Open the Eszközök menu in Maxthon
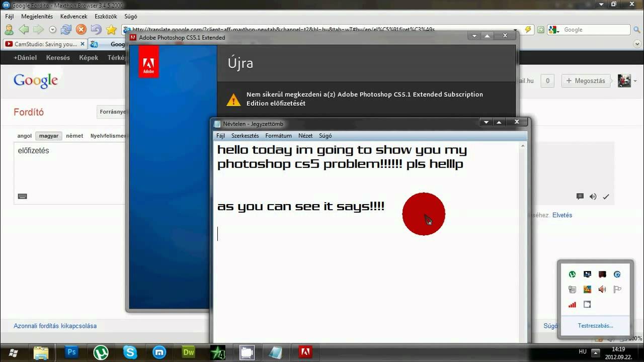644x362 pixels. (106, 17)
